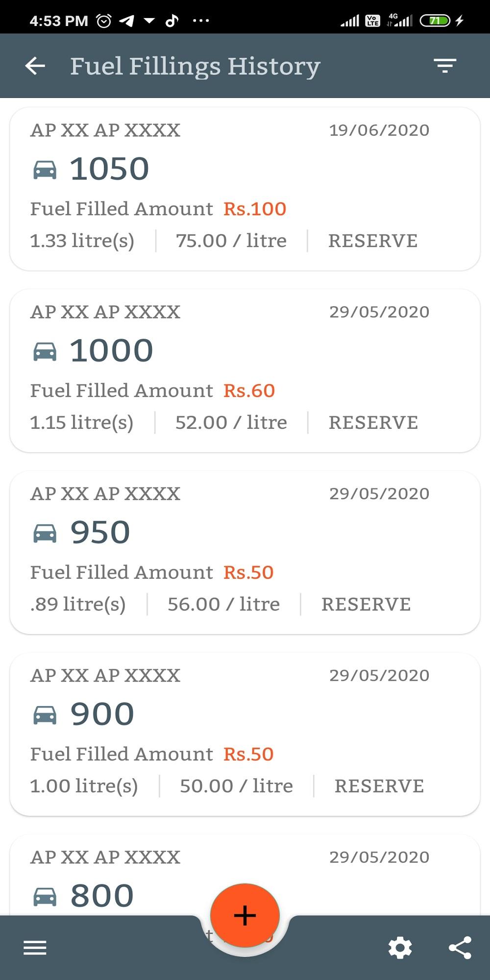Image resolution: width=490 pixels, height=980 pixels.
Task: Tap the orange add fuel filling button
Action: coord(245,915)
